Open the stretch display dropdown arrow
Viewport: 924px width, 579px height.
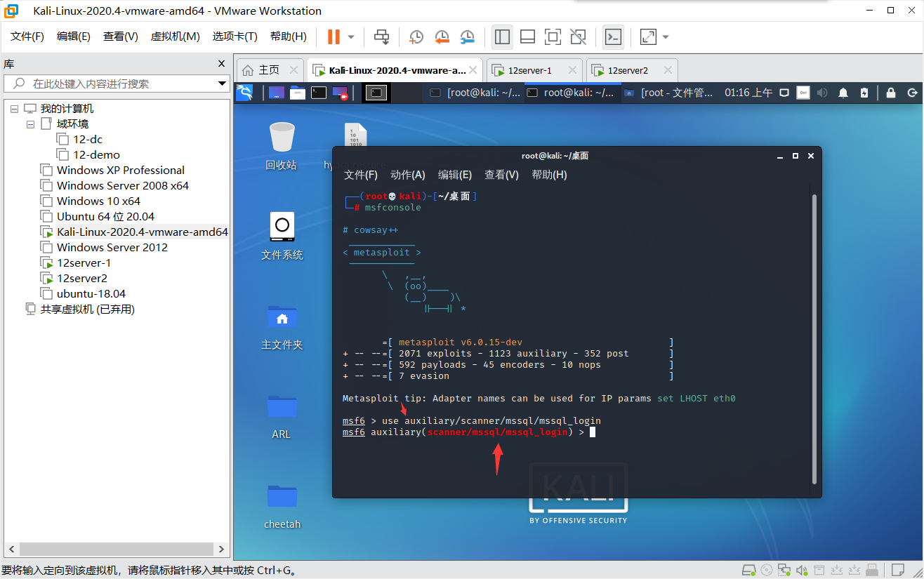coord(665,36)
